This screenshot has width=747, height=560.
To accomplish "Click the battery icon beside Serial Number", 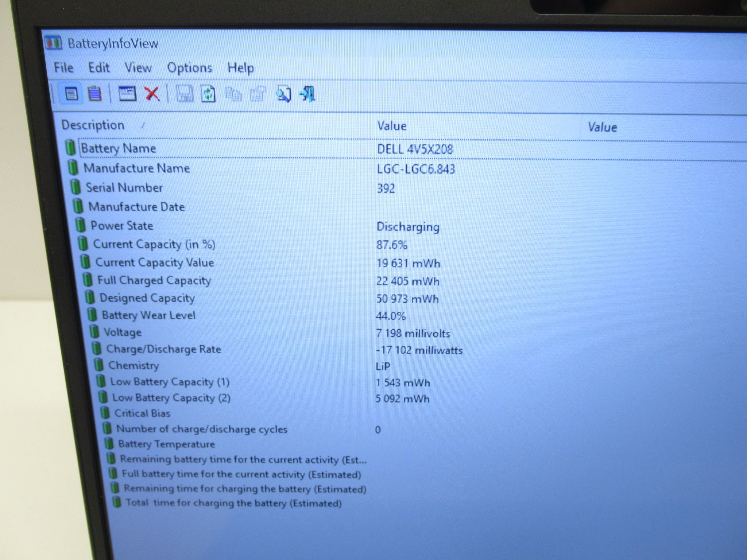I will point(76,187).
